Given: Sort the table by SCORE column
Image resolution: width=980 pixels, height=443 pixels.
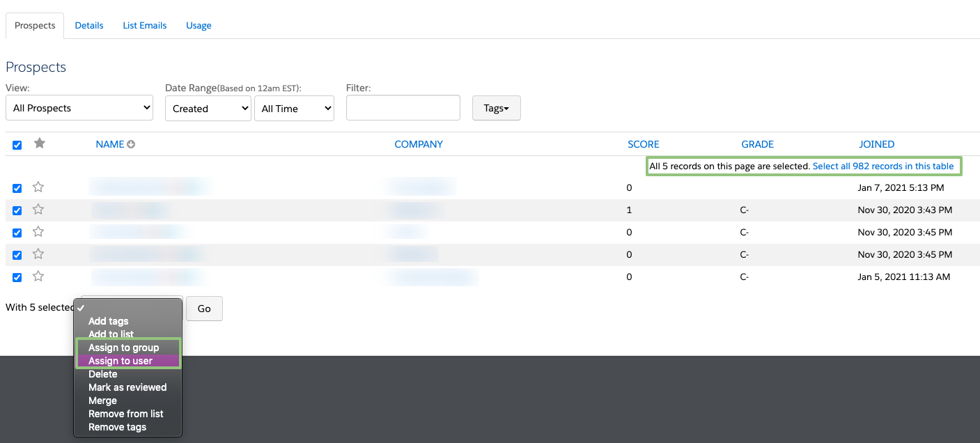Looking at the screenshot, I should pyautogui.click(x=643, y=144).
